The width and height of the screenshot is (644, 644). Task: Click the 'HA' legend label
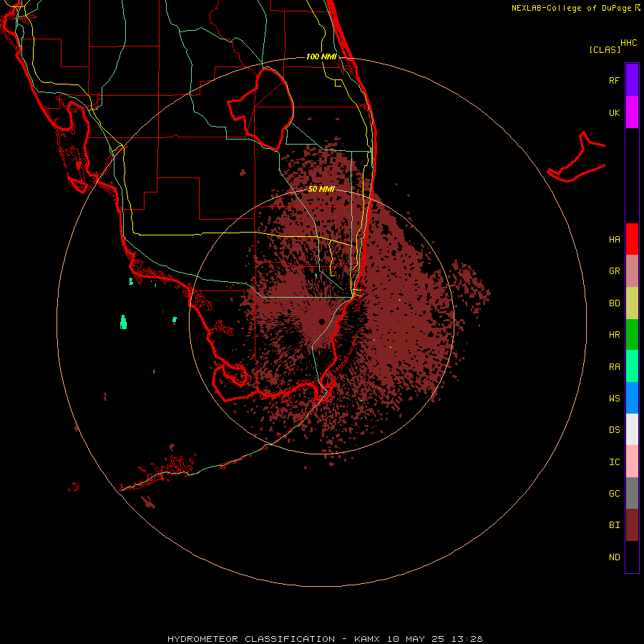[x=614, y=239]
